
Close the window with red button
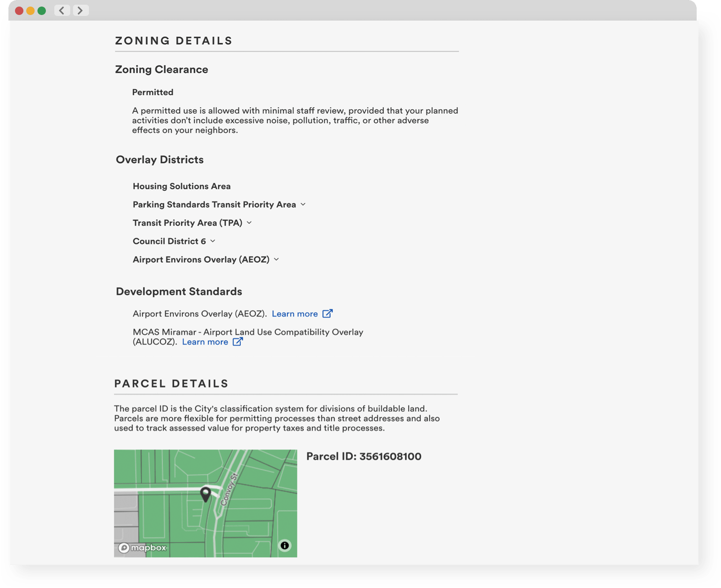point(19,11)
